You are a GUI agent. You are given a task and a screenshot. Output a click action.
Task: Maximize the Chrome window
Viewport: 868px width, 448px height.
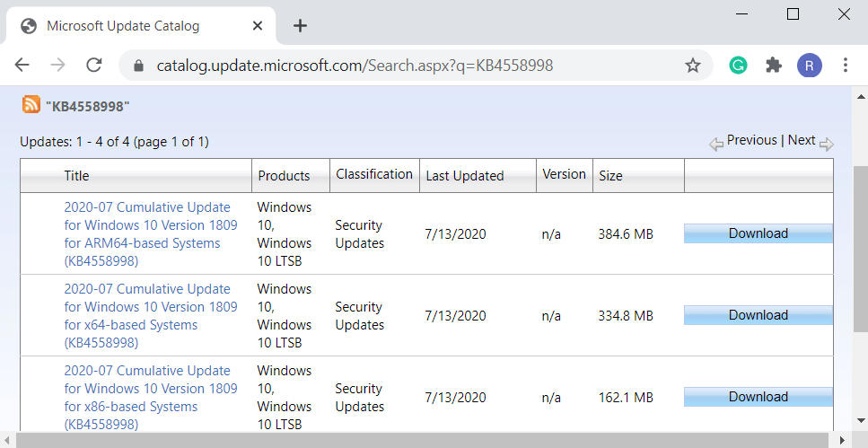point(793,13)
